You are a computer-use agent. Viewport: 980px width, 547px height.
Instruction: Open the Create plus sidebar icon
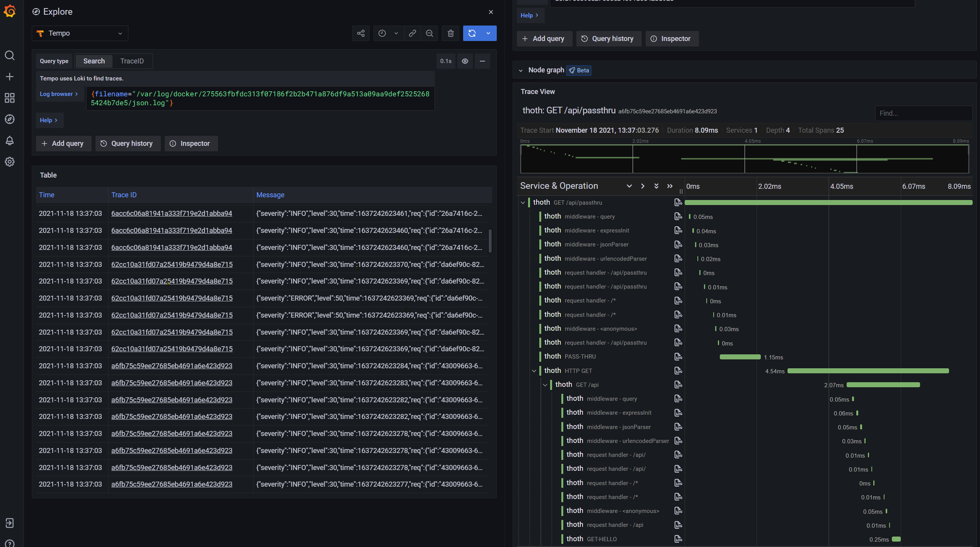tap(10, 77)
